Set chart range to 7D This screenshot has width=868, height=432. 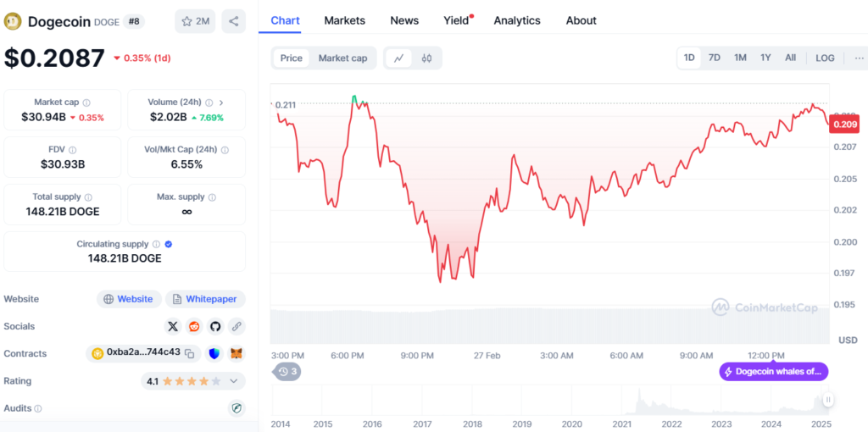pyautogui.click(x=715, y=58)
